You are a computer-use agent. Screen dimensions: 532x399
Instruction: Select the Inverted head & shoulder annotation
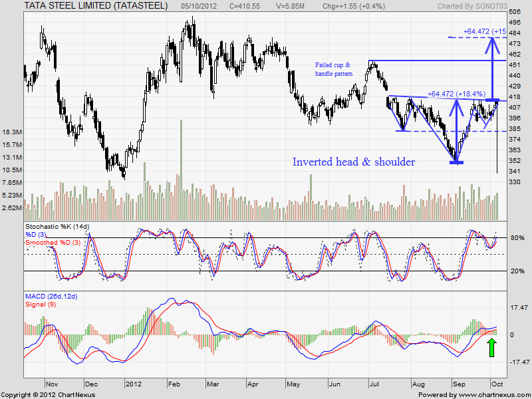point(354,162)
